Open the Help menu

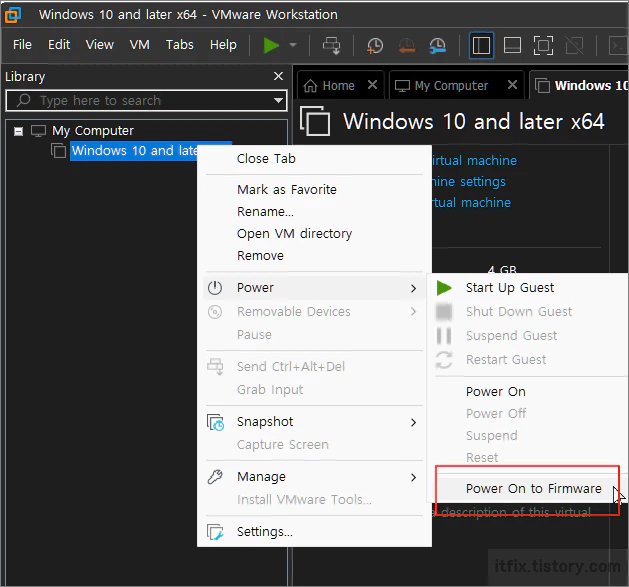tap(223, 45)
